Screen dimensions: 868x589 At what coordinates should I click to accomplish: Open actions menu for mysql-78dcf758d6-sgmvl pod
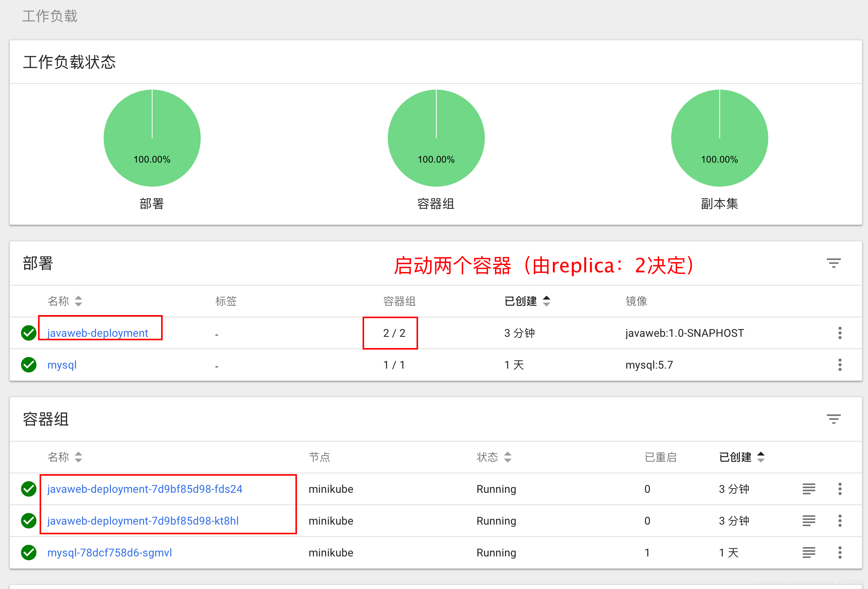coord(840,553)
